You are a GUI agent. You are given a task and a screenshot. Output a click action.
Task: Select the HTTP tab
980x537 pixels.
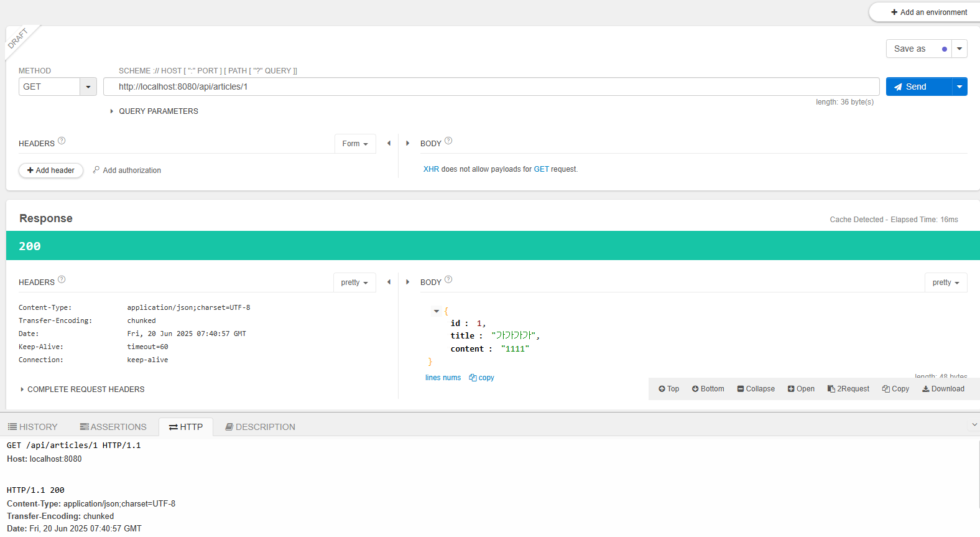186,427
